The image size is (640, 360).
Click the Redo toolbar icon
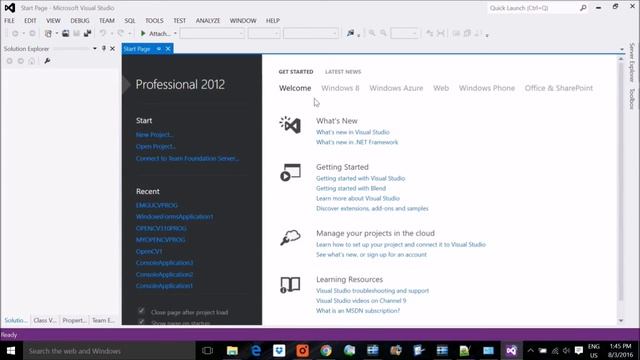(x=120, y=33)
